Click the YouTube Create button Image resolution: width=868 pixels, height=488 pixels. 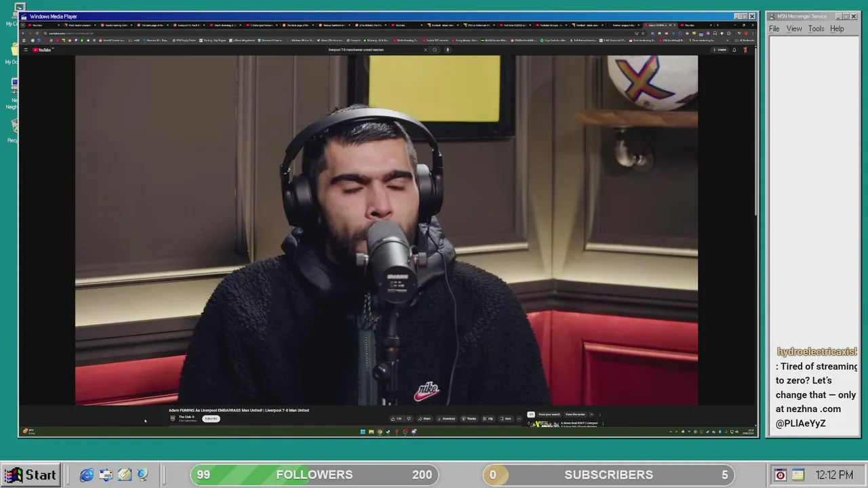pos(719,49)
